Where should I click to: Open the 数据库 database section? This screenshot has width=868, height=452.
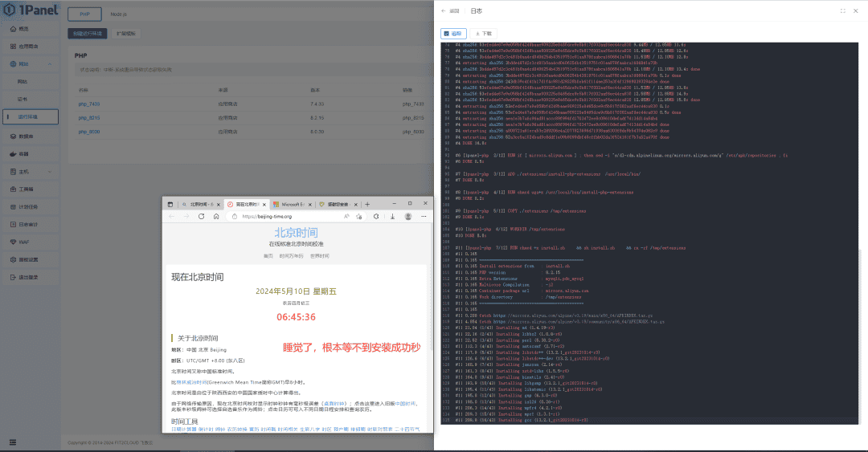coord(26,136)
